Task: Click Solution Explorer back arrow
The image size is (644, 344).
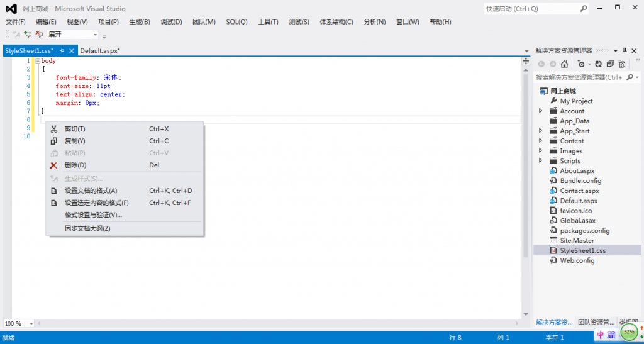Action: click(541, 64)
